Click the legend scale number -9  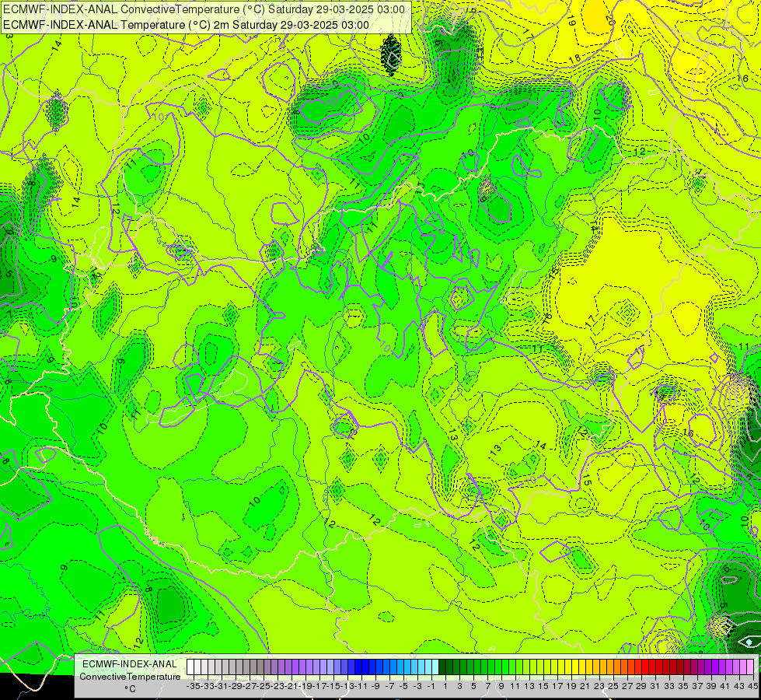coord(376,686)
